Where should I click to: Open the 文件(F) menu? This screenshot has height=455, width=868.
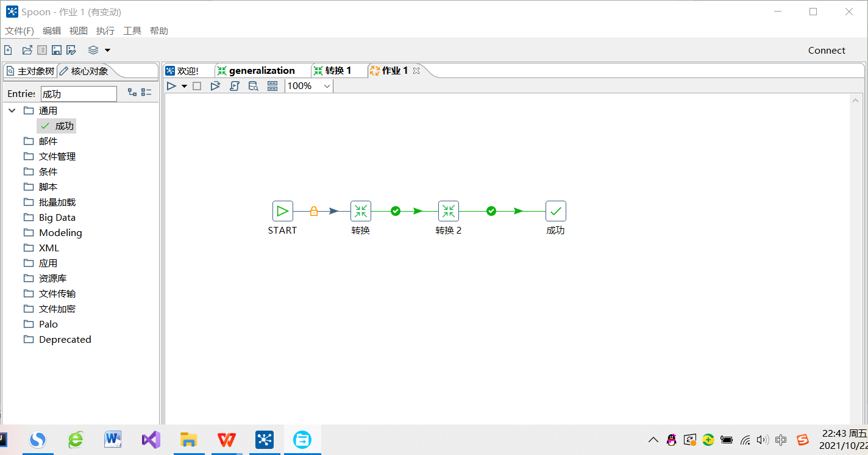click(20, 30)
